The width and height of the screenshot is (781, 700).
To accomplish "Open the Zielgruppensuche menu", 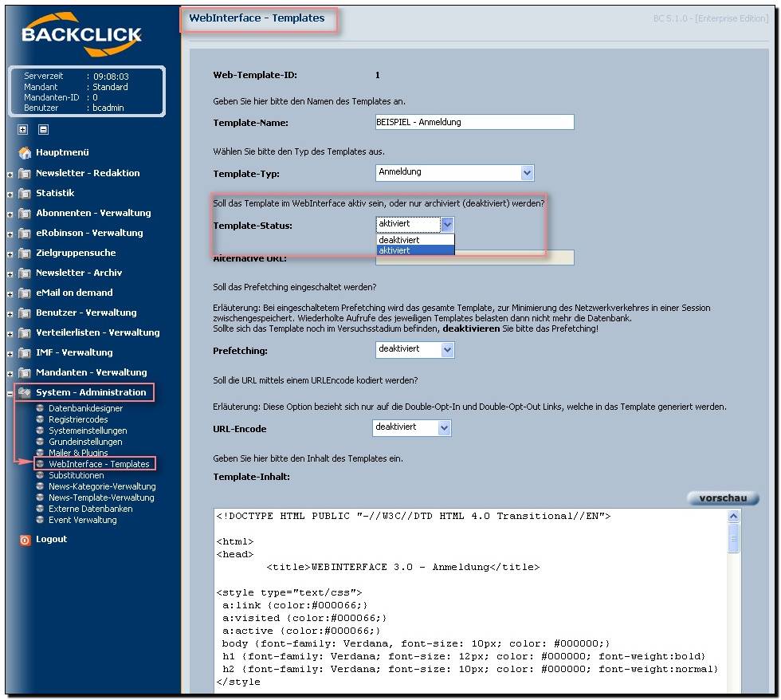I will 76,253.
